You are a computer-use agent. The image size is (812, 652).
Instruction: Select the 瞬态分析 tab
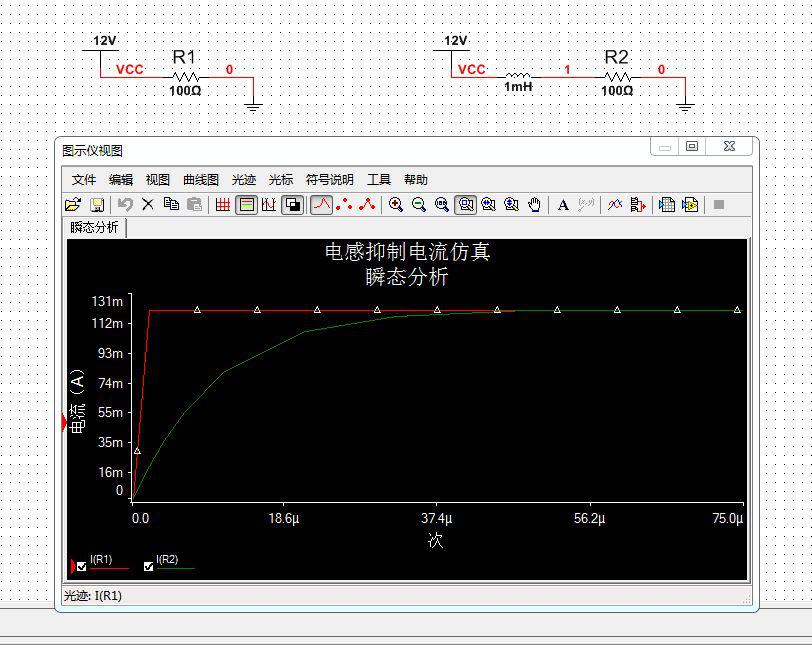tap(95, 227)
